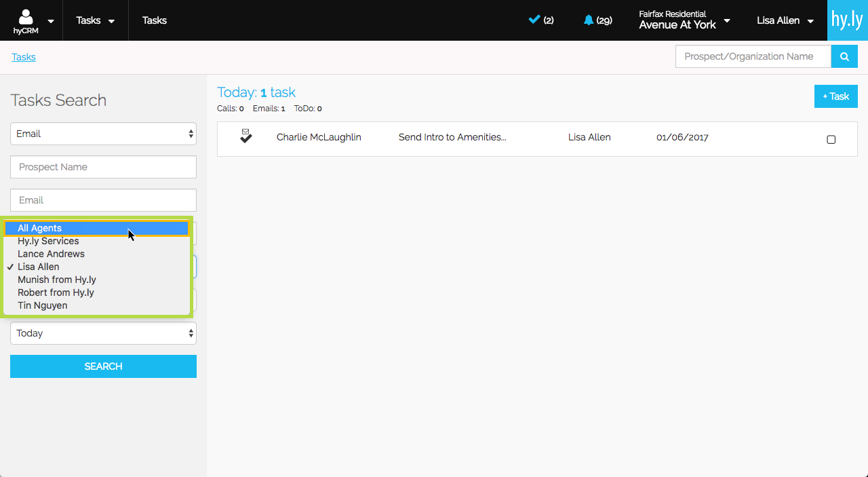Click the Prospect/Organization Name search box
Viewport: 868px width, 477px height.
[753, 56]
